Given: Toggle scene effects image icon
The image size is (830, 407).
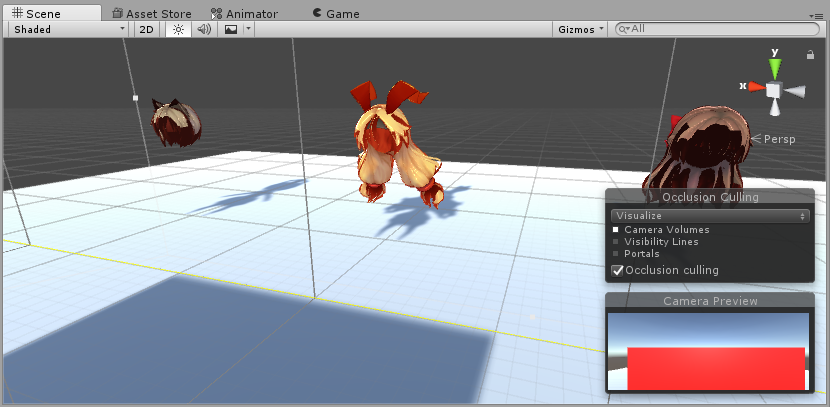Looking at the screenshot, I should click(x=231, y=30).
